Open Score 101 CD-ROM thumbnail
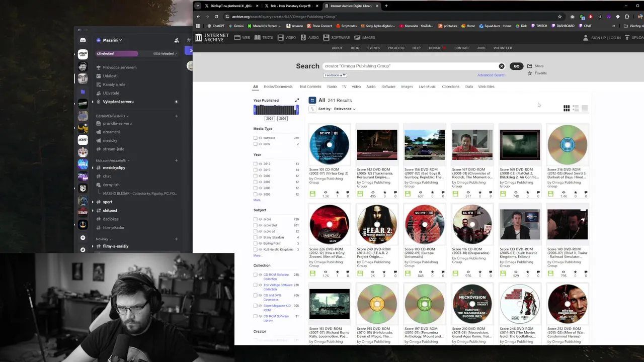 [329, 145]
